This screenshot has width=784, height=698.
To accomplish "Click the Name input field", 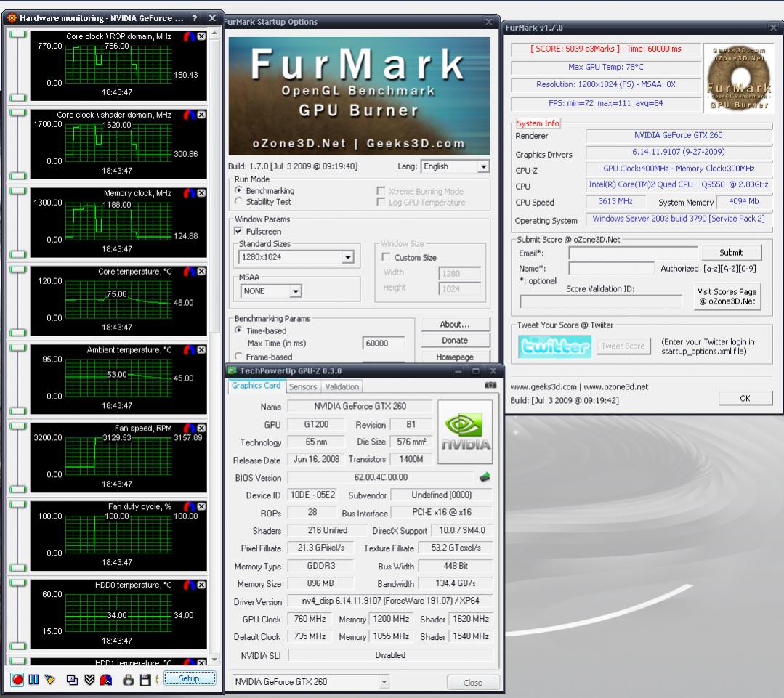I will tap(612, 269).
